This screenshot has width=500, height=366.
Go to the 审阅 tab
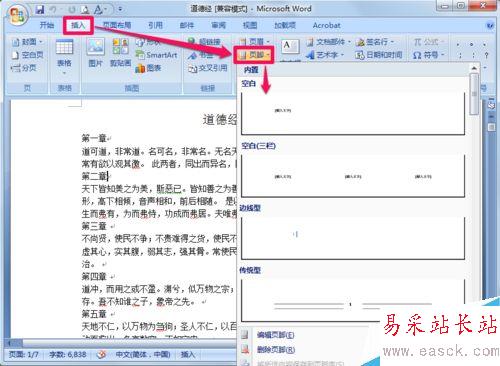pos(218,25)
